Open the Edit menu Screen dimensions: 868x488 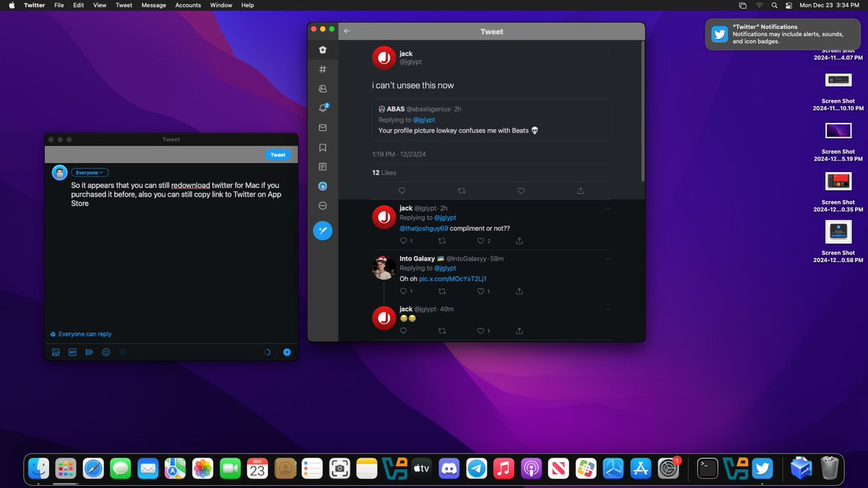(78, 5)
